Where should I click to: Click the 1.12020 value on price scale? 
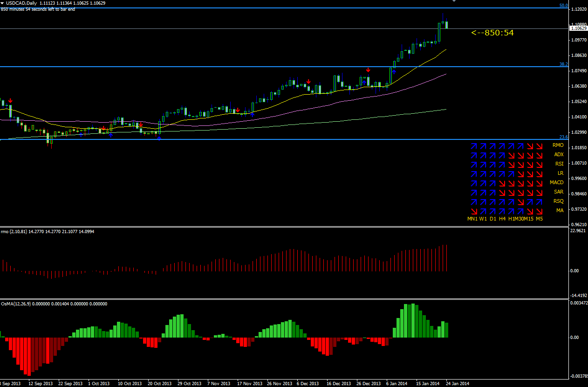pos(579,9)
